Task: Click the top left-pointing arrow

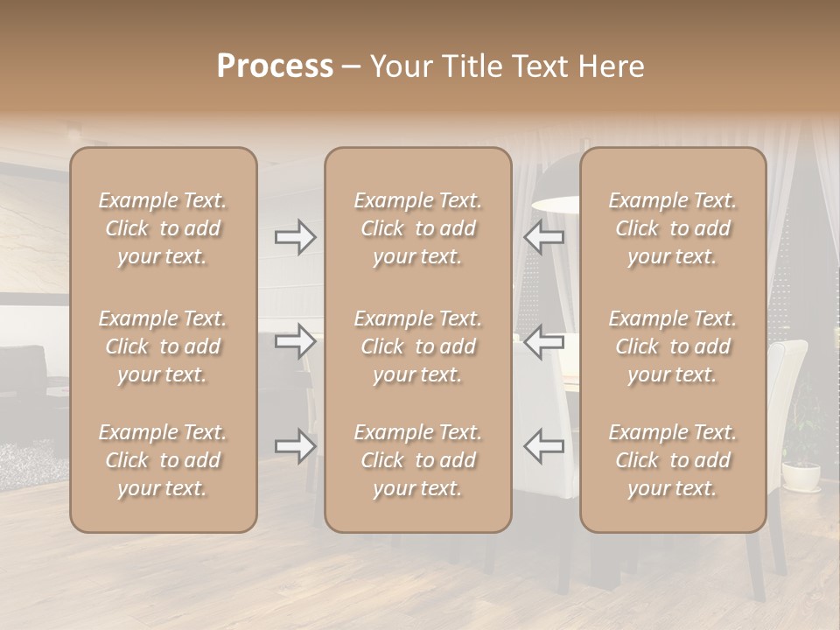Action: click(x=544, y=237)
